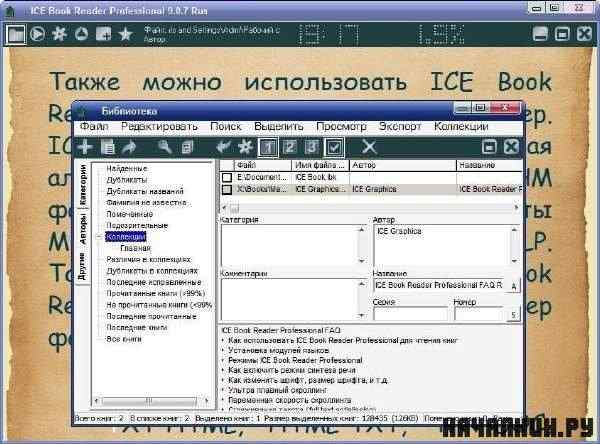Click the star bookmark icon
The width and height of the screenshot is (600, 444).
click(x=125, y=34)
